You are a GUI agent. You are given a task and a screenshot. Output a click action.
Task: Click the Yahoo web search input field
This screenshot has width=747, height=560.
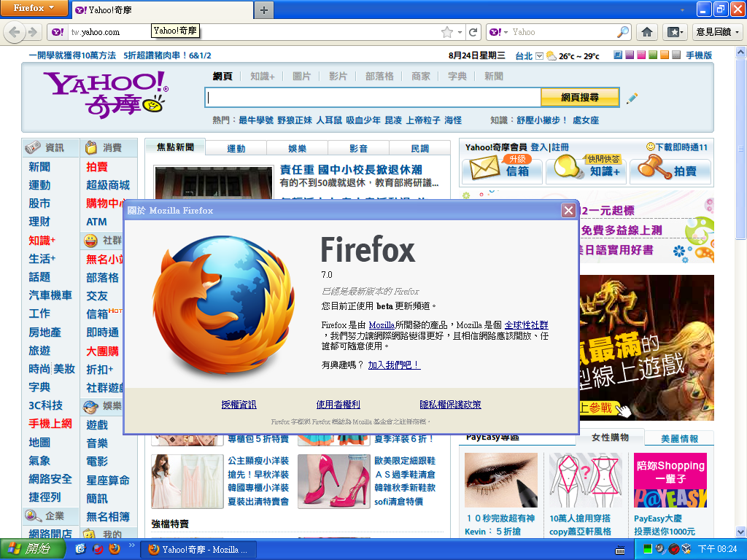click(373, 97)
